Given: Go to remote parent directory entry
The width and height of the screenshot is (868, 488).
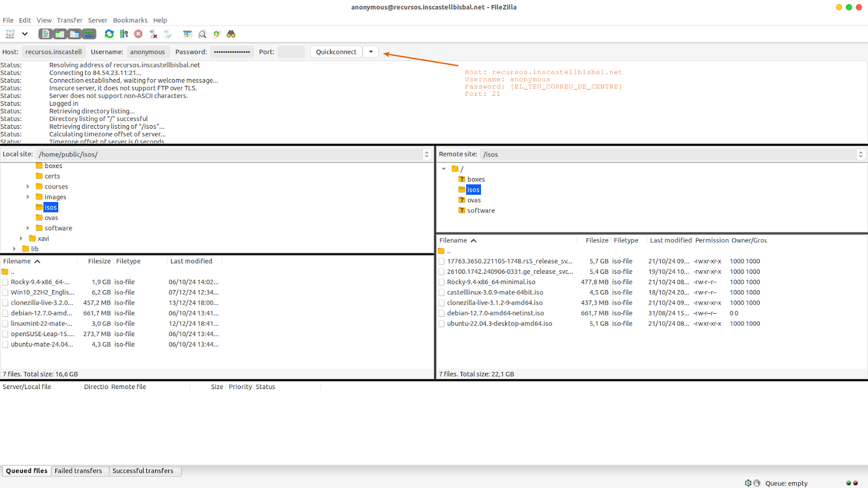Looking at the screenshot, I should (445, 251).
